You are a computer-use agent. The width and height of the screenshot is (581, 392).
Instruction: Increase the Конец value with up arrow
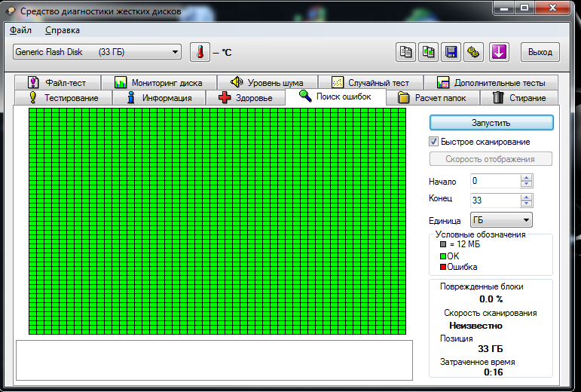tap(526, 197)
